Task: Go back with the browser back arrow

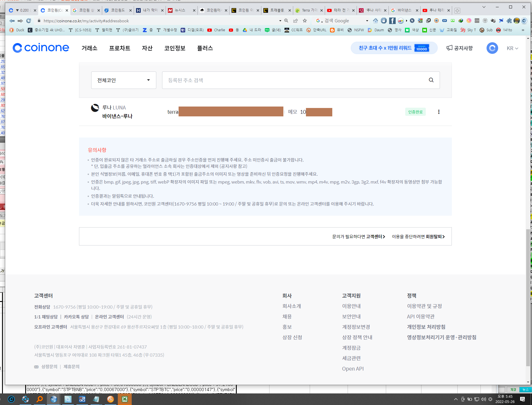Action: [12, 21]
